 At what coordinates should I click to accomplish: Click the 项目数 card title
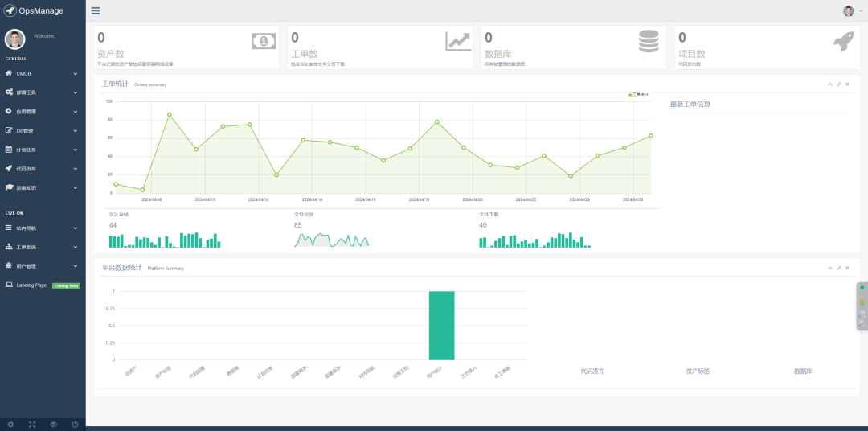[692, 55]
